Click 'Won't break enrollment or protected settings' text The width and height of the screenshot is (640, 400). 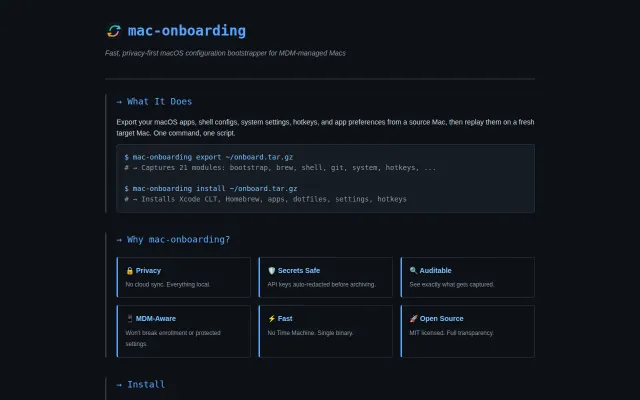173,338
